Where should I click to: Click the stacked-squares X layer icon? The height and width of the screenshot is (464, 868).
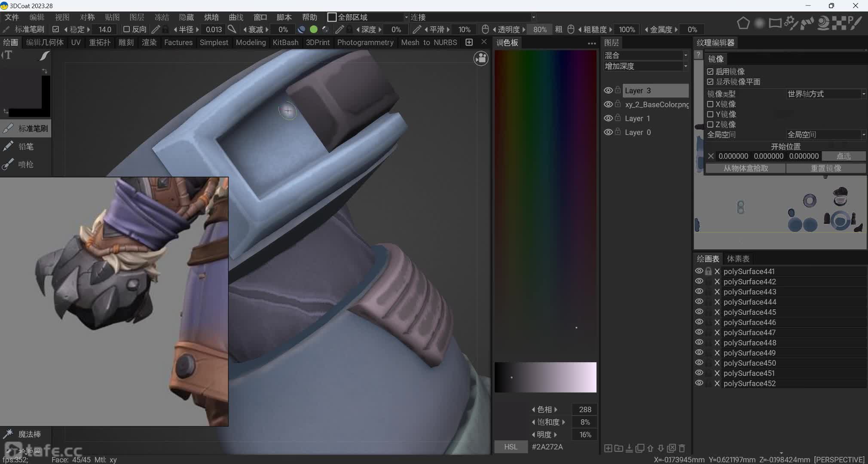pyautogui.click(x=672, y=449)
